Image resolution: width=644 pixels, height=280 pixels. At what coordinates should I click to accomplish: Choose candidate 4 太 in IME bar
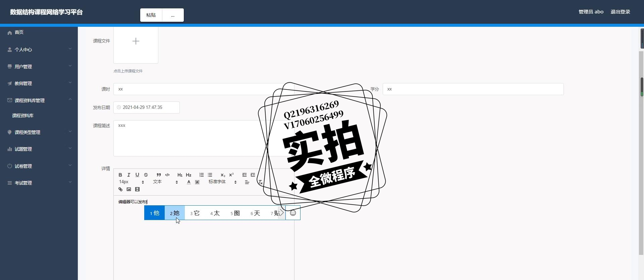click(215, 213)
